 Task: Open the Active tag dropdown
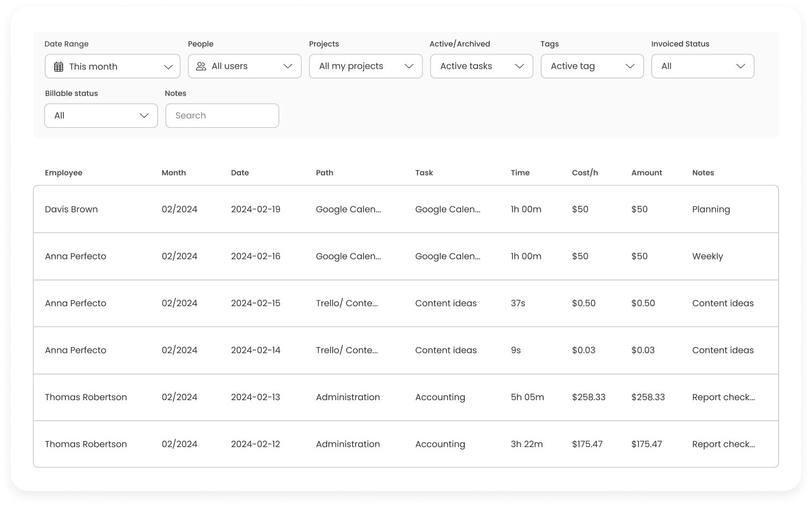(591, 66)
